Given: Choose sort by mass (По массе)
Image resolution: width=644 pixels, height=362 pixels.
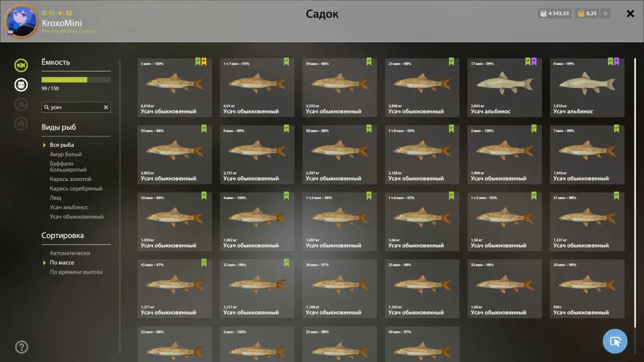Looking at the screenshot, I should 62,262.
